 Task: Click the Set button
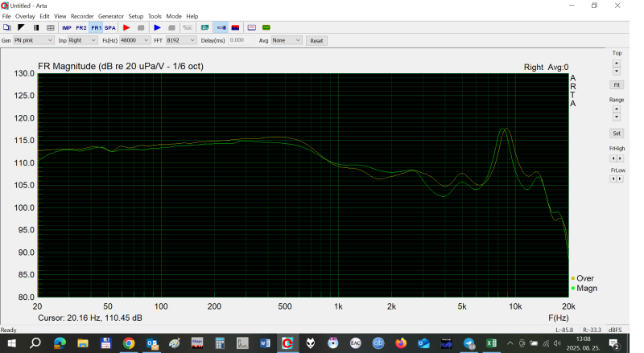(x=617, y=133)
